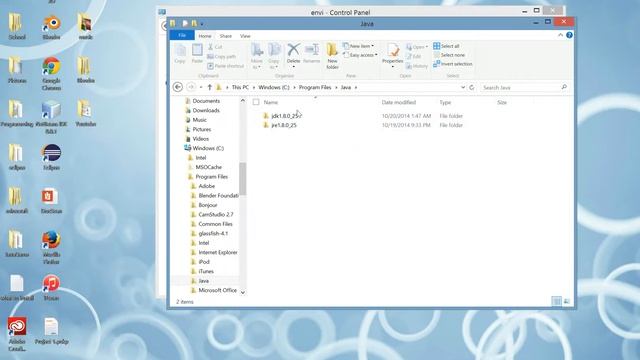Go up one folder level arrow
640x360 pixels.
pyautogui.click(x=209, y=87)
